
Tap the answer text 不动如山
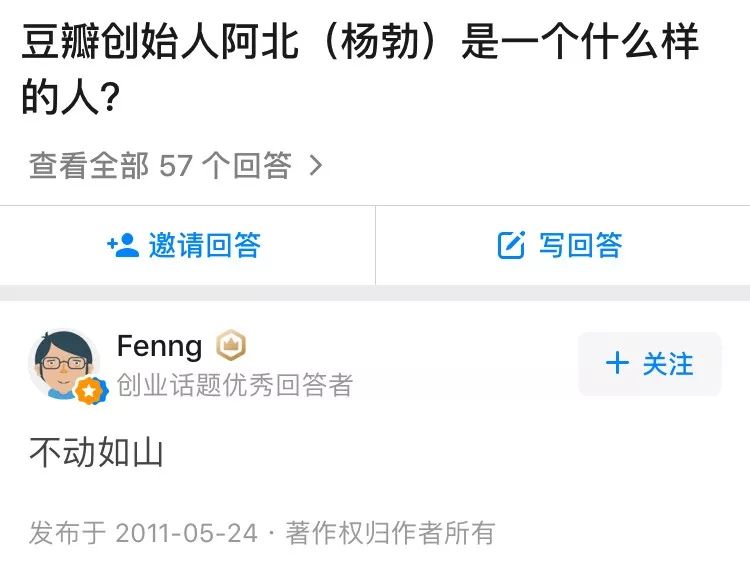[96, 453]
